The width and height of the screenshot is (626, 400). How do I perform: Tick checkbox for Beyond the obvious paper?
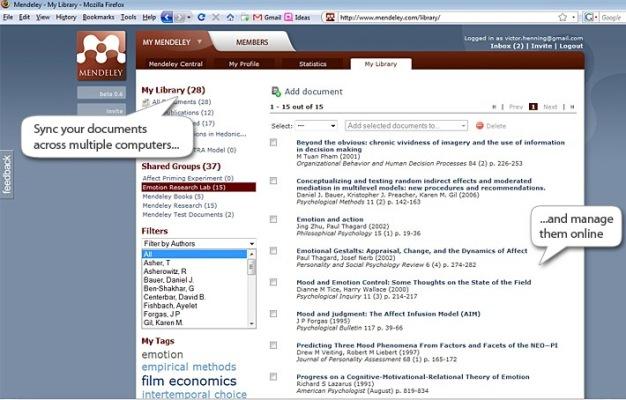click(273, 143)
